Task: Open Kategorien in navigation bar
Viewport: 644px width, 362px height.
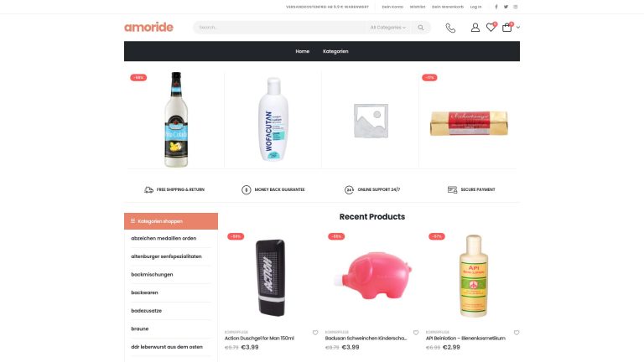Action: click(335, 51)
